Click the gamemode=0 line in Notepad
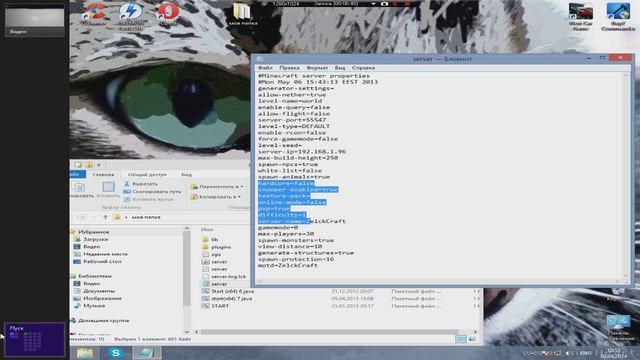This screenshot has width=640, height=360. pyautogui.click(x=278, y=227)
